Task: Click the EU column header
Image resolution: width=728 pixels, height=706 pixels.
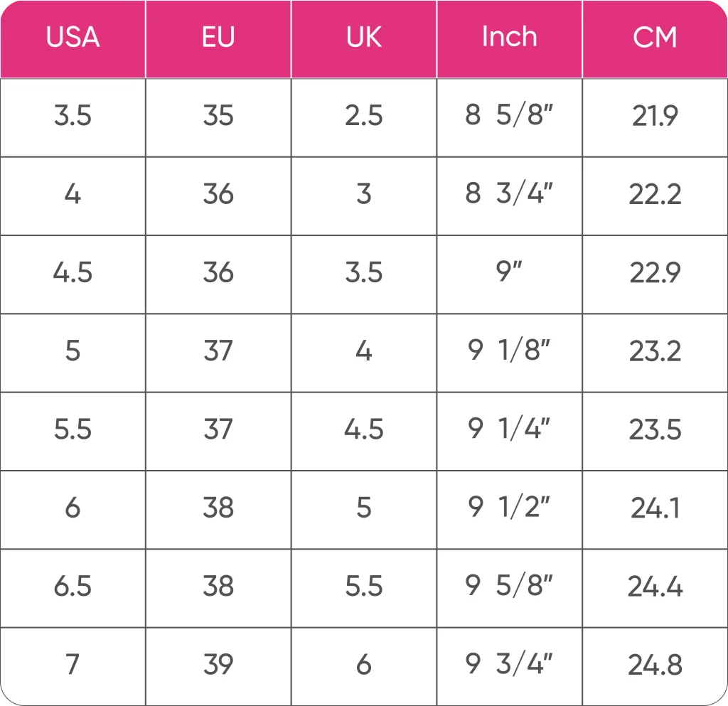Action: 218,38
